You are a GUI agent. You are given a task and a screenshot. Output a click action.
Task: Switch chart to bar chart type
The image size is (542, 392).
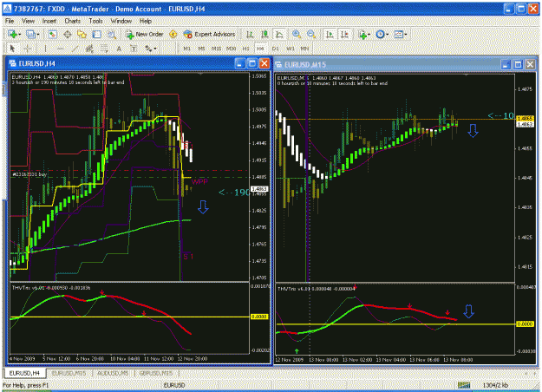[x=250, y=34]
